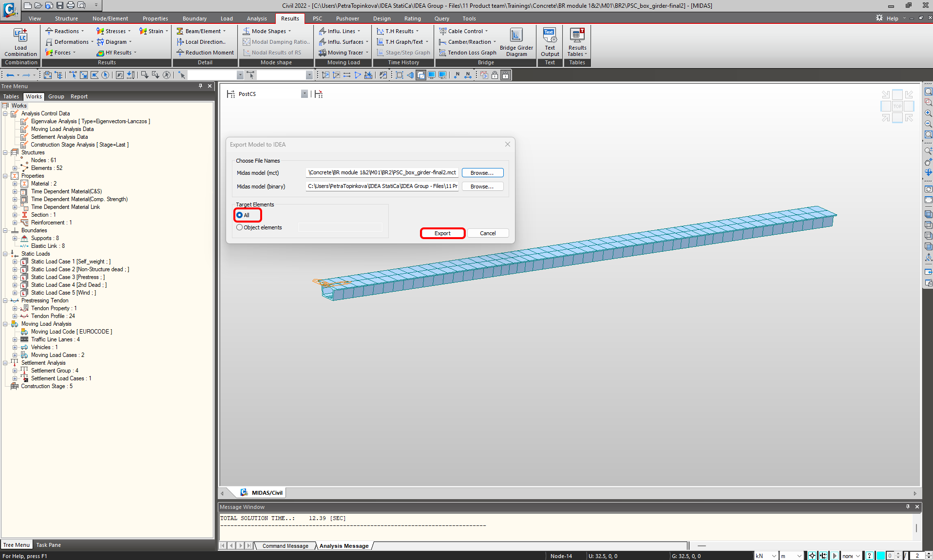This screenshot has height=560, width=933.
Task: Click Browse for Midas model (mct)
Action: [x=482, y=173]
